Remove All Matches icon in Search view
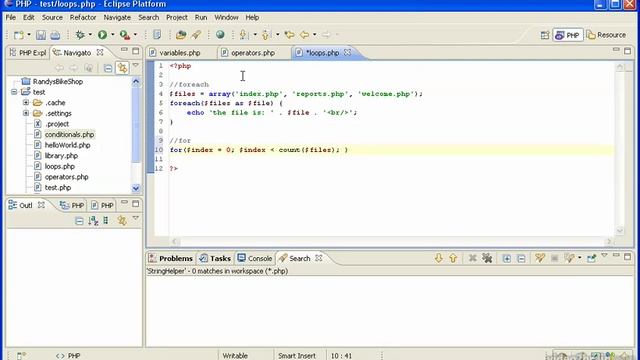The width and height of the screenshot is (640, 360). (x=487, y=258)
